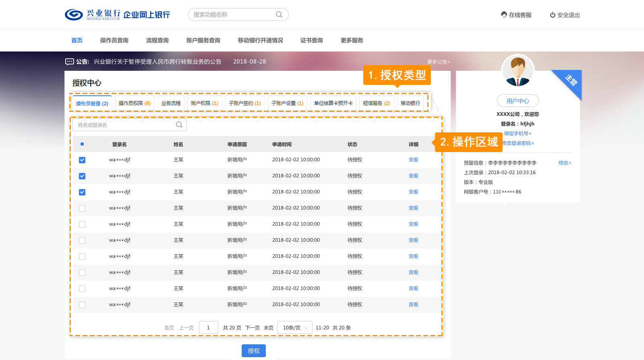Toggle the select-all checkbox in table header
Viewport: 644px width, 360px height.
coord(82,144)
